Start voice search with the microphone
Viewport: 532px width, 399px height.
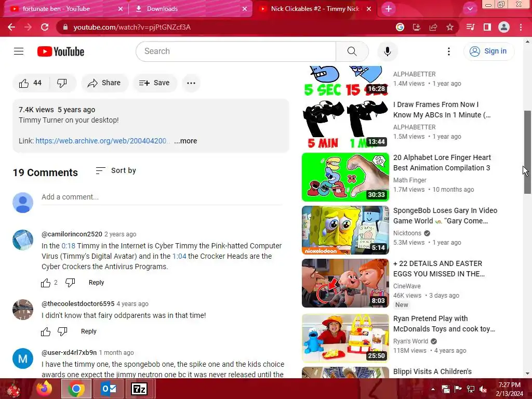tap(388, 51)
